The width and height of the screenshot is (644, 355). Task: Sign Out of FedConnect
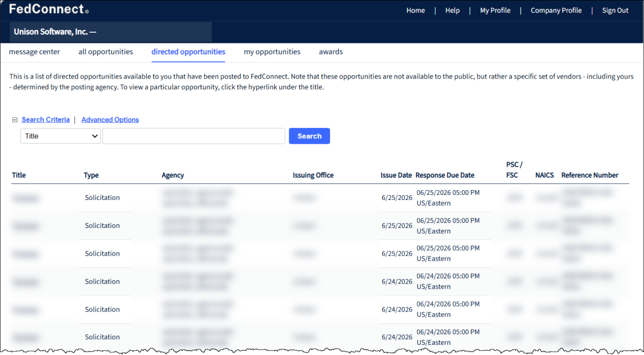tap(615, 11)
